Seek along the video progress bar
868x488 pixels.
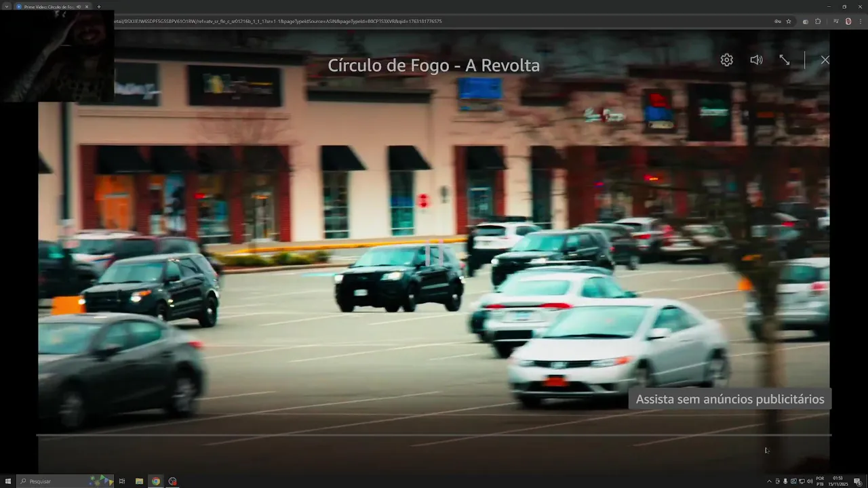(434, 435)
